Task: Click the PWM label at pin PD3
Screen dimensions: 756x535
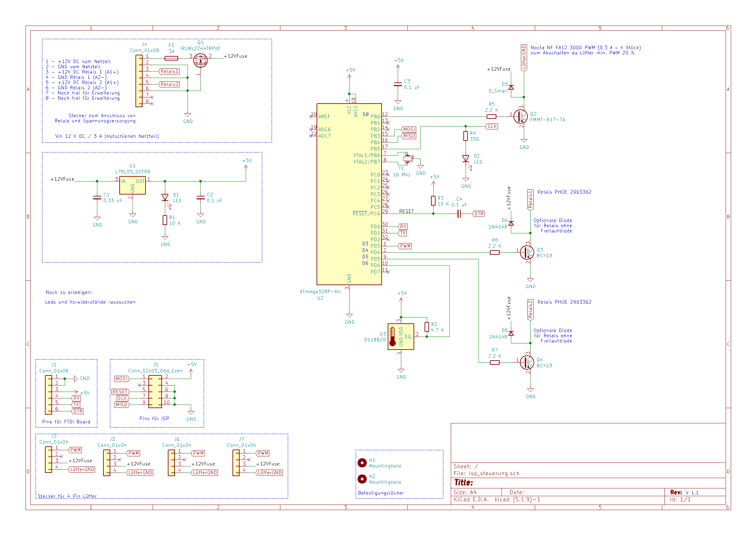Action: pyautogui.click(x=405, y=246)
